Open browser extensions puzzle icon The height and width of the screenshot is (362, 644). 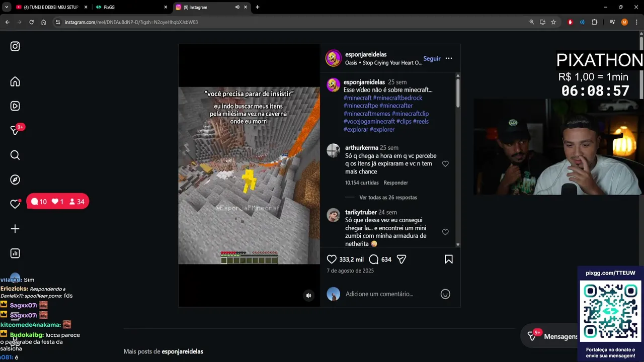(595, 22)
